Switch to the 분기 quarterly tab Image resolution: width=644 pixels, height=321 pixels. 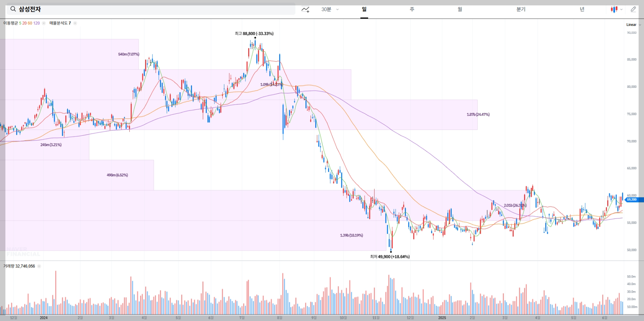pyautogui.click(x=521, y=9)
